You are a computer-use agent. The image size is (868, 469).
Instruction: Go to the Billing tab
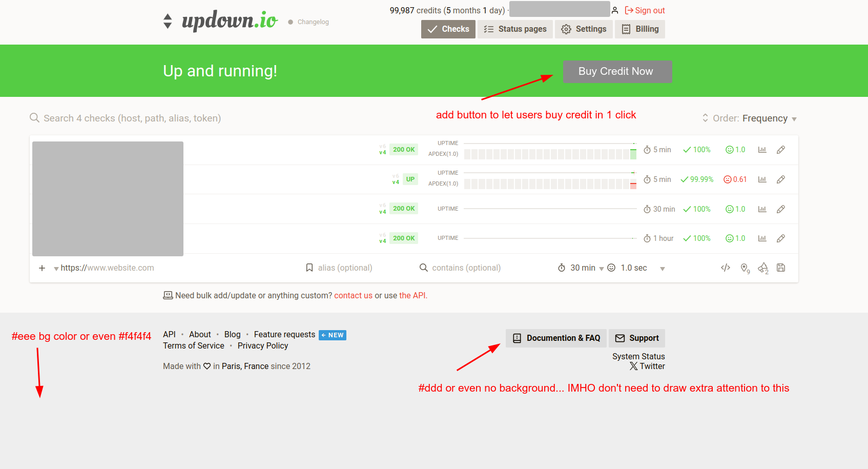coord(640,29)
